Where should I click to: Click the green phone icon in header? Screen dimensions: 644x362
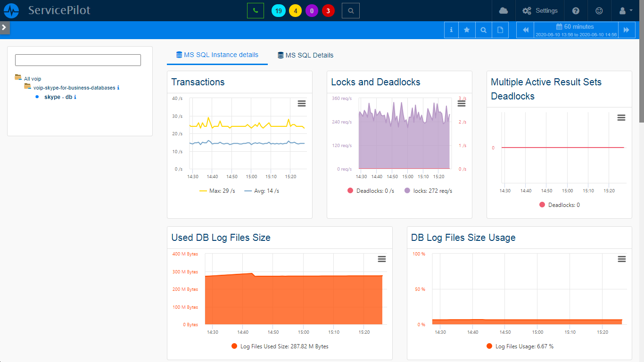click(x=255, y=10)
